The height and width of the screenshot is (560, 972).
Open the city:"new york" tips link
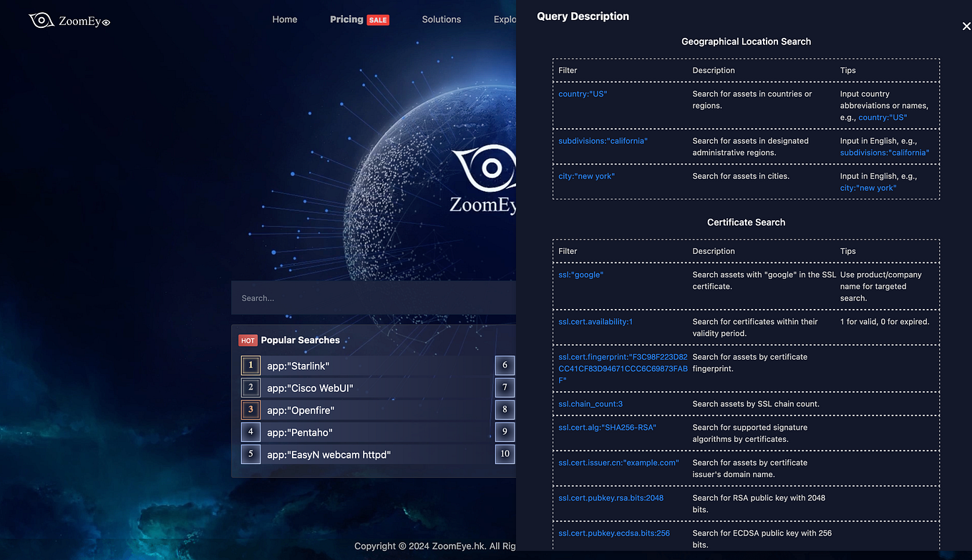[867, 187]
